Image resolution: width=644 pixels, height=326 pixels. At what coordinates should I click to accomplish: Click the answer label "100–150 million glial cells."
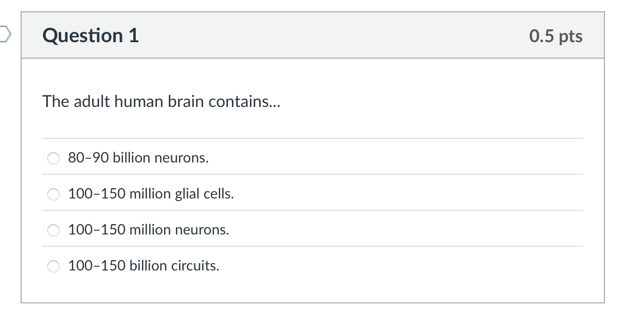[x=151, y=194]
